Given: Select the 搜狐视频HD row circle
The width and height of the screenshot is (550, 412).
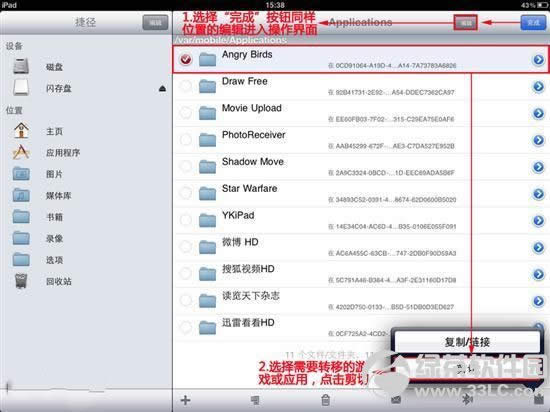Looking at the screenshot, I should point(186,273).
